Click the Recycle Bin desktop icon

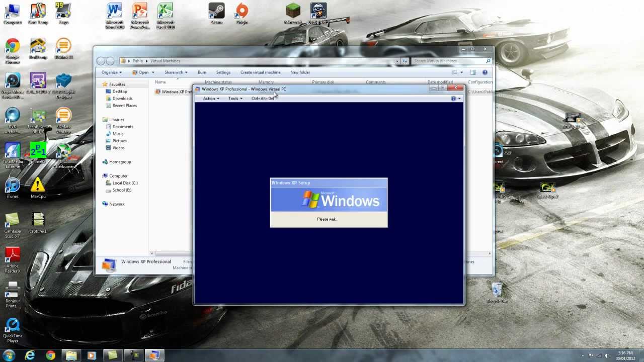(497, 293)
